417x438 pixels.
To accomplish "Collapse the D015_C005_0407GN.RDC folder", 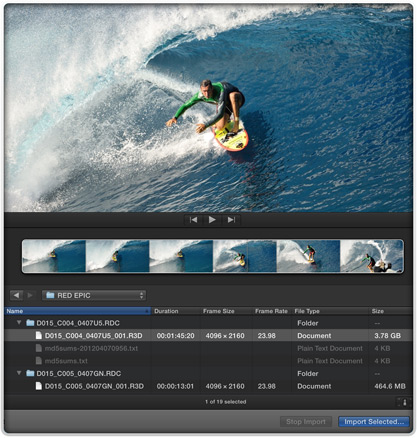I will pyautogui.click(x=19, y=373).
